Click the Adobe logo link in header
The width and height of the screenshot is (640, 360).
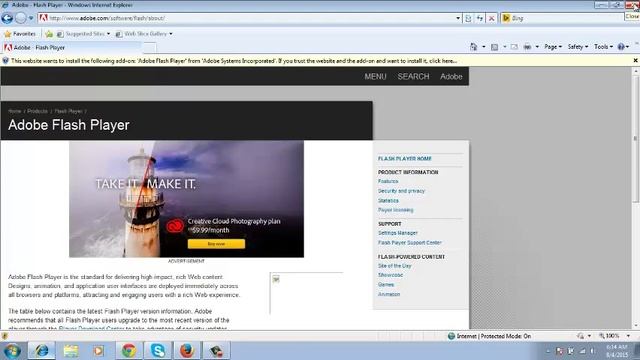click(451, 77)
